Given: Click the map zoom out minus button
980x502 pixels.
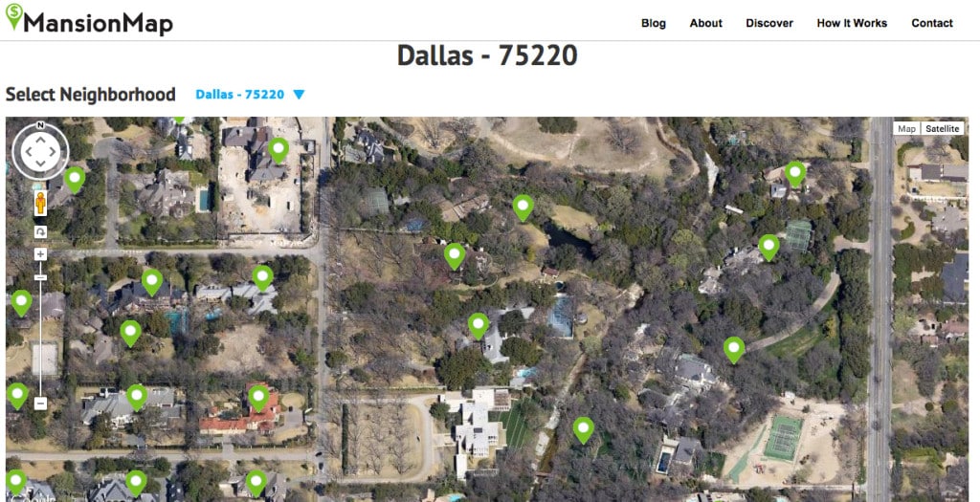Looking at the screenshot, I should tap(40, 404).
